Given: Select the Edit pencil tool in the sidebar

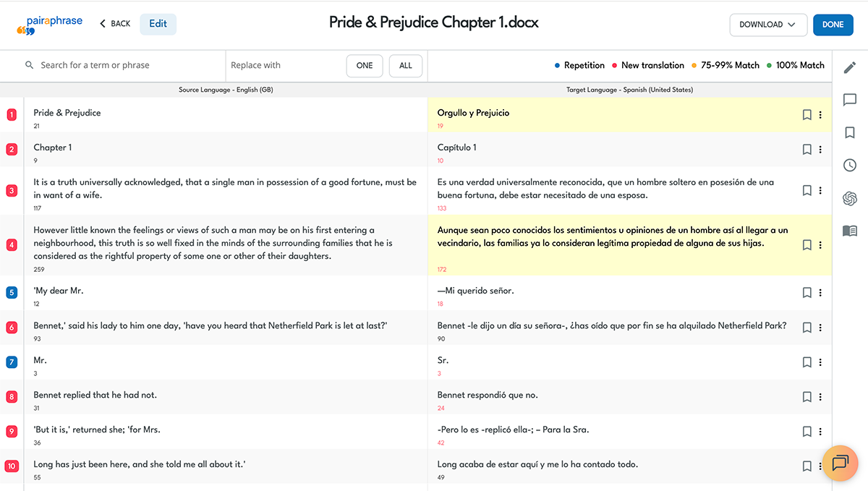Looking at the screenshot, I should point(850,67).
